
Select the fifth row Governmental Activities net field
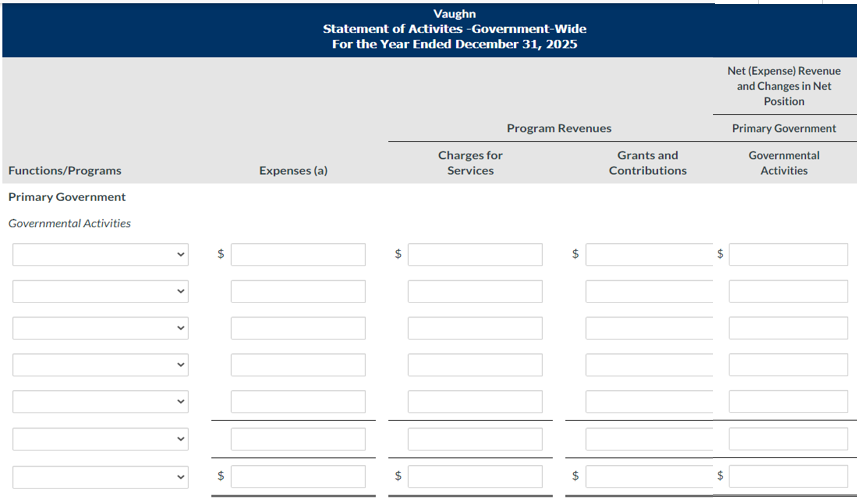point(788,401)
